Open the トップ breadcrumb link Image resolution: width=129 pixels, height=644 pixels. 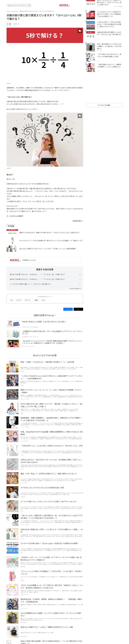(x=8, y=11)
